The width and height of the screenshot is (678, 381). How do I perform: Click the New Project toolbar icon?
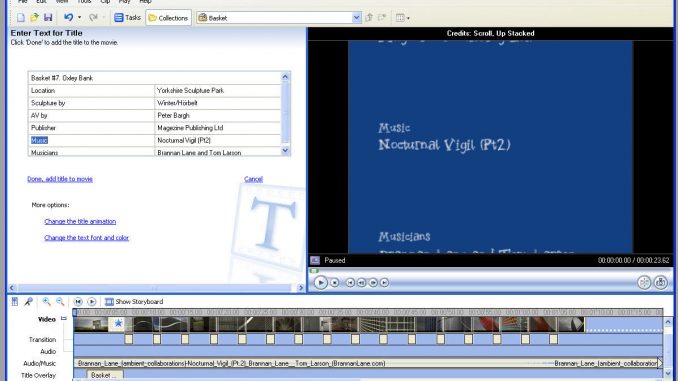(21, 18)
